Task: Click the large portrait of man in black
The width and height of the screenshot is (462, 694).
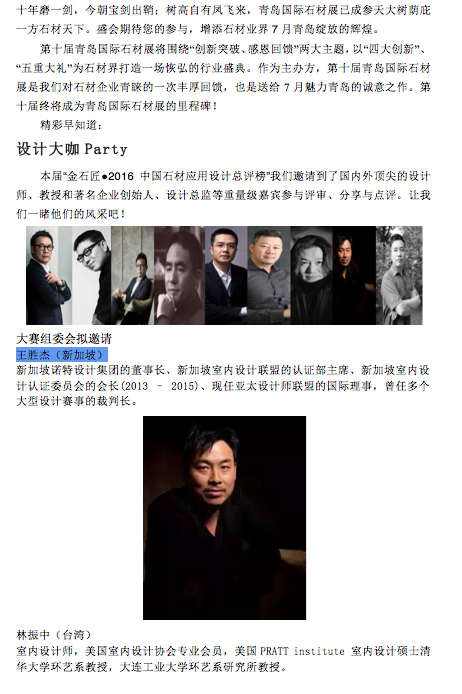Action: click(224, 517)
